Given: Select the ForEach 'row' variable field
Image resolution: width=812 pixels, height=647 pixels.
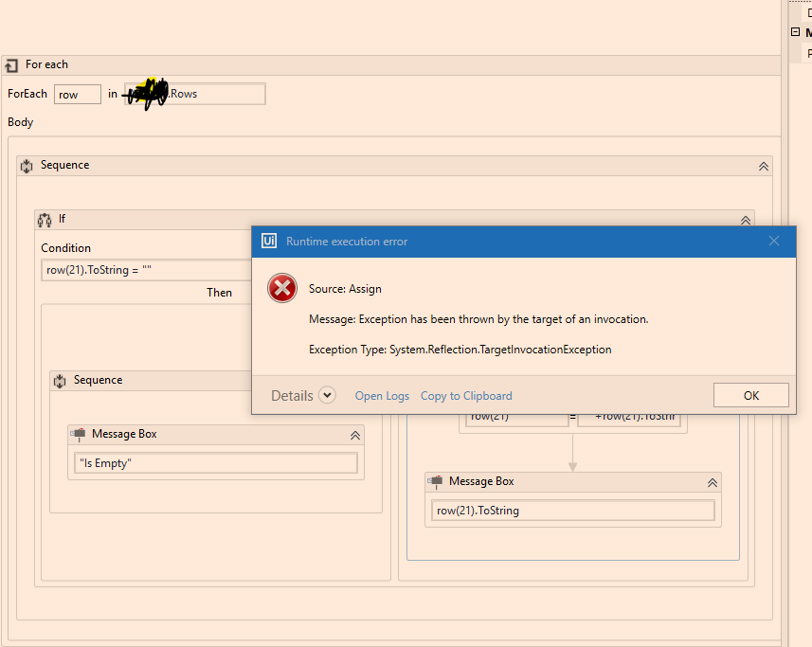Looking at the screenshot, I should 77,94.
